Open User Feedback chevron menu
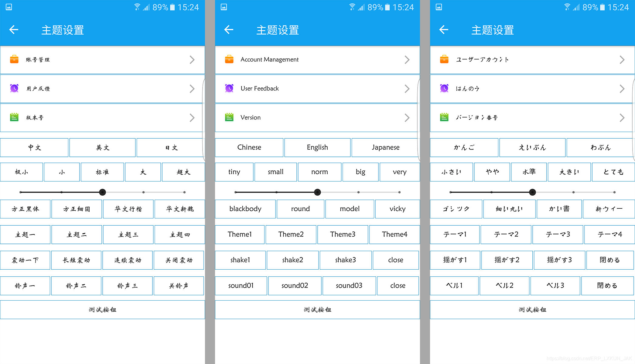This screenshot has height=364, width=635. coord(406,88)
